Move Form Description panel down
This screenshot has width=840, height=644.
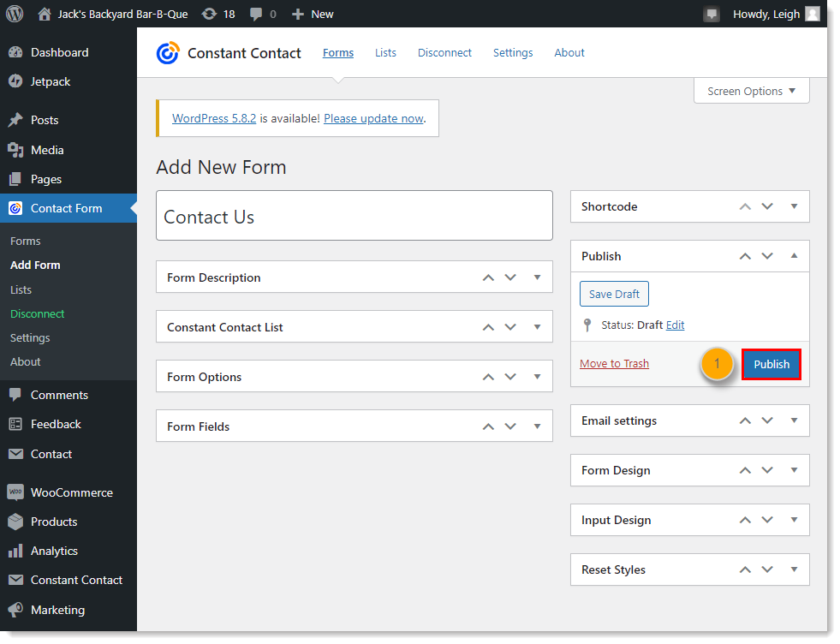tap(510, 277)
